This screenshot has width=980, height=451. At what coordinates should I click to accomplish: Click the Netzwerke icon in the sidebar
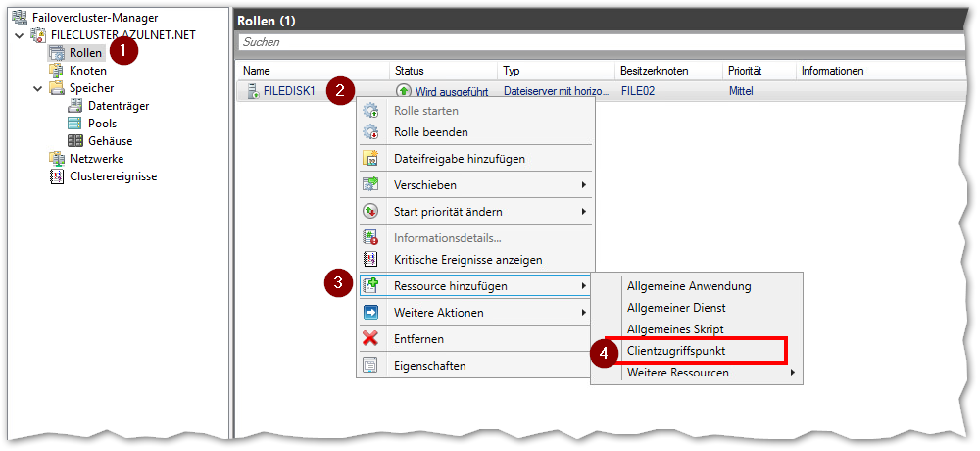point(57,159)
